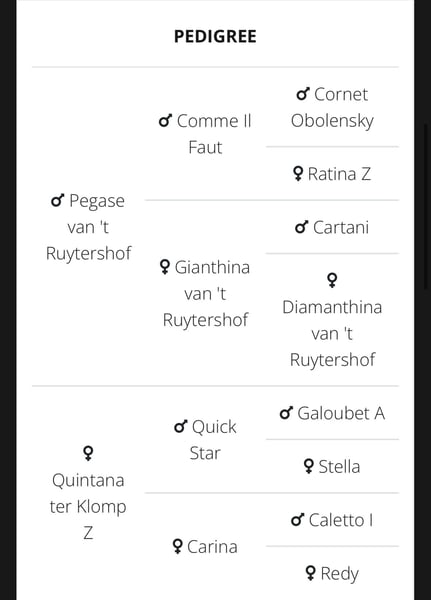Open the Stella ancestor entry
The height and width of the screenshot is (600, 431).
click(332, 466)
